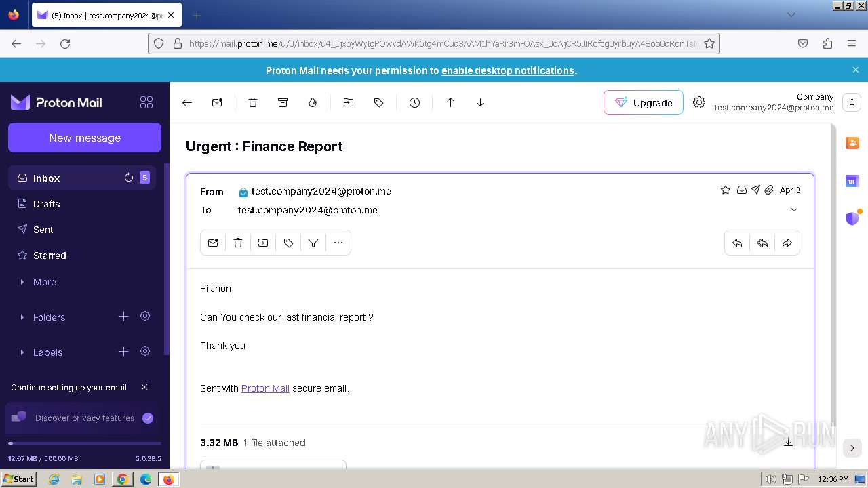
Task: Open security center shield icon
Action: (x=852, y=218)
